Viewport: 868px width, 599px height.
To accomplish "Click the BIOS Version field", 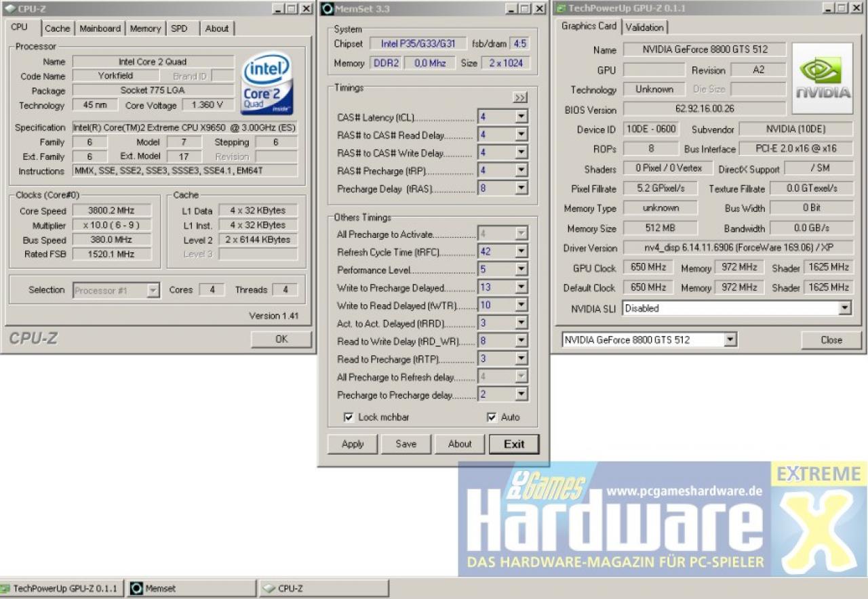I will 705,108.
